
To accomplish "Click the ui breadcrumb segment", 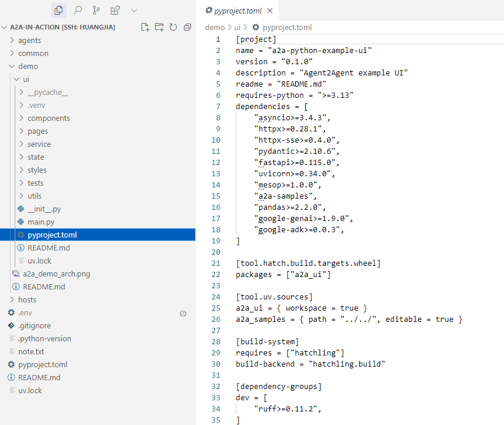I will [238, 27].
